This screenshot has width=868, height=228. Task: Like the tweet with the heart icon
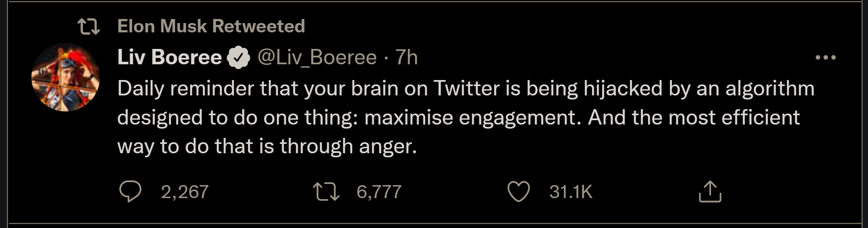(518, 192)
